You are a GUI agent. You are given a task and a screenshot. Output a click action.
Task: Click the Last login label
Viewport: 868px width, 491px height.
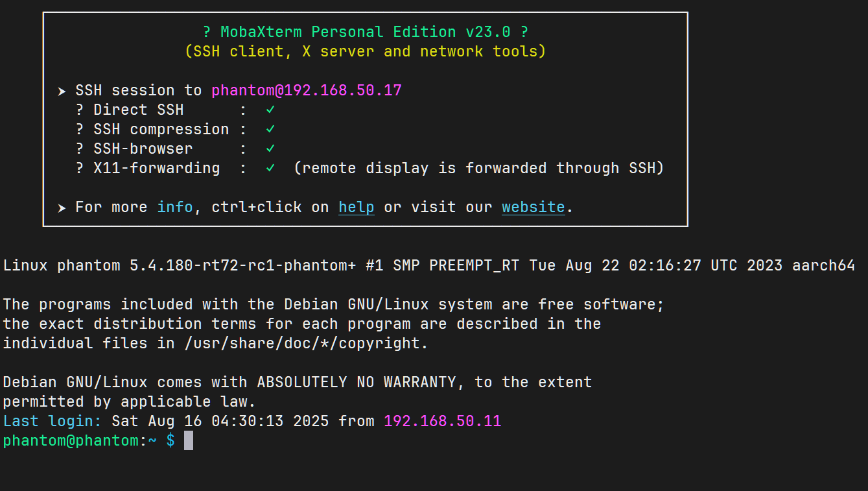(53, 421)
